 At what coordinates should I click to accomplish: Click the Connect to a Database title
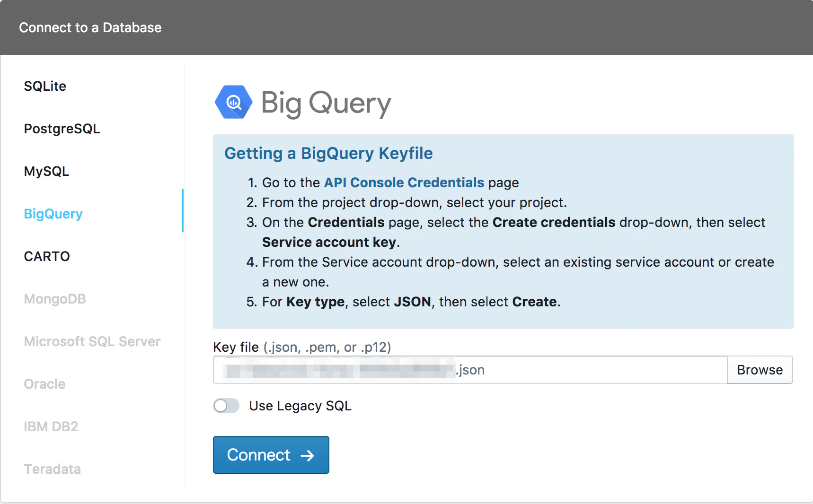tap(90, 27)
